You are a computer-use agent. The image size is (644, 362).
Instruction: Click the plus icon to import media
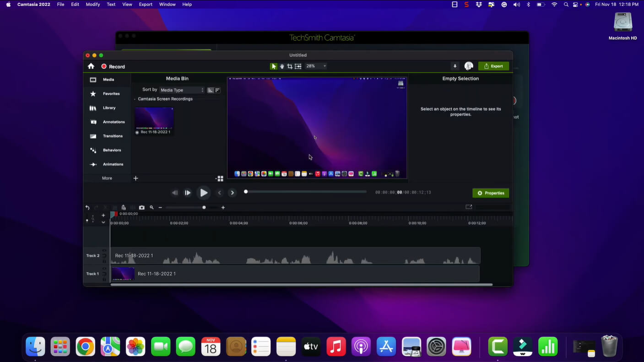(135, 178)
